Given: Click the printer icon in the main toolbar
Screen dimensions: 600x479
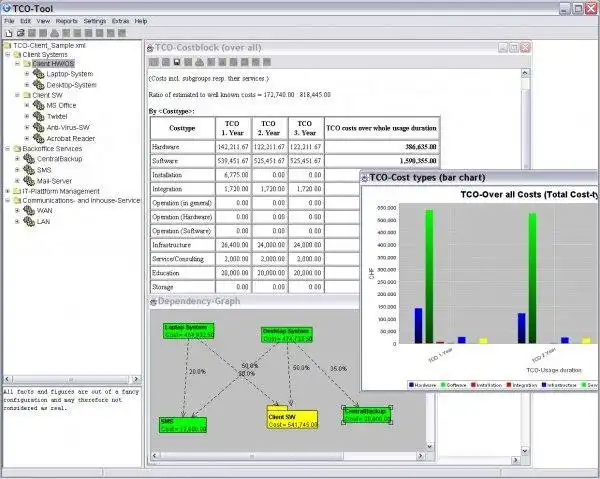Looking at the screenshot, I should point(54,33).
